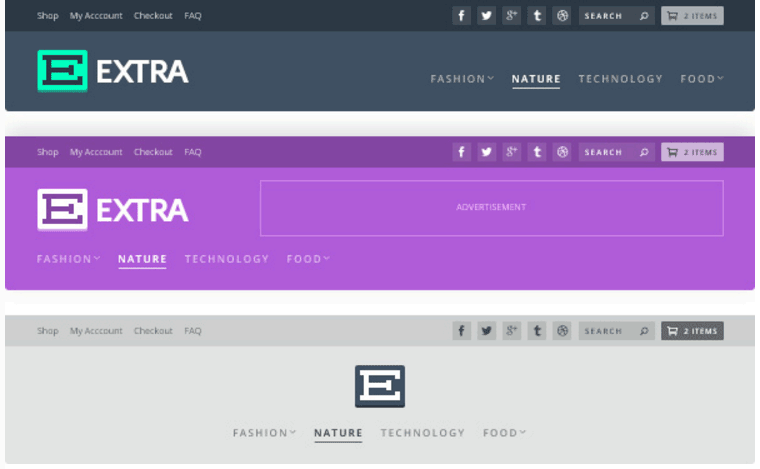The image size is (760, 469).
Task: Select Nature in the dark blue header menu
Action: 536,79
